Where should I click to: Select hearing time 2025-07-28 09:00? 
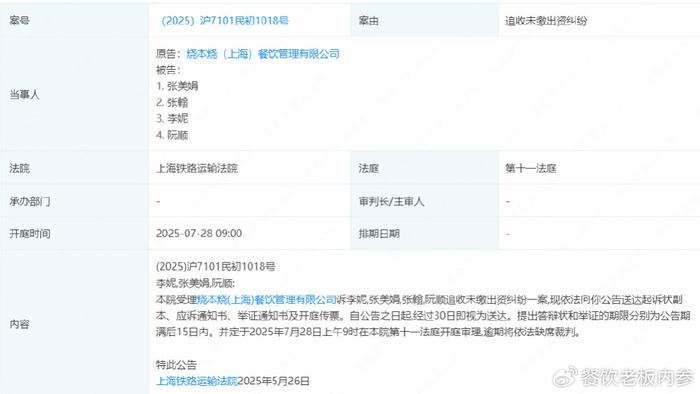[x=199, y=233]
